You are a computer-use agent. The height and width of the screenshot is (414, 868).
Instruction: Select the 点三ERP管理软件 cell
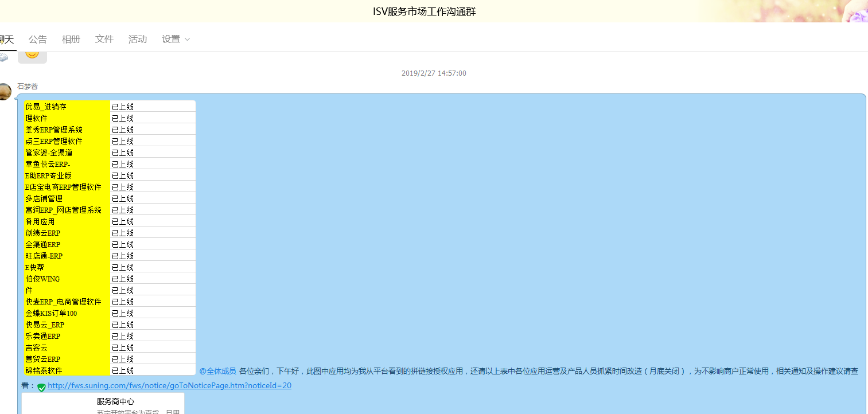(x=67, y=141)
